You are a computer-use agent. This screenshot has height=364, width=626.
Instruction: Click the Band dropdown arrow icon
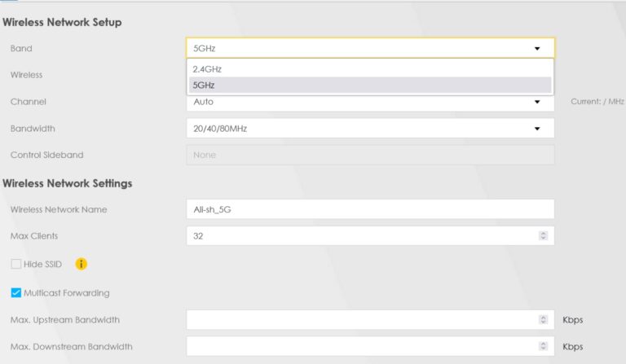[x=537, y=49]
